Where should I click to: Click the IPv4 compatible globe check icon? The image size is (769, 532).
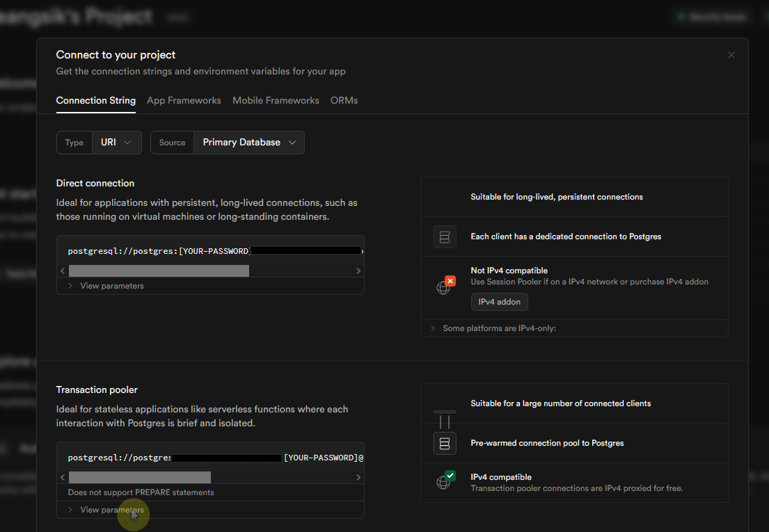pos(445,480)
